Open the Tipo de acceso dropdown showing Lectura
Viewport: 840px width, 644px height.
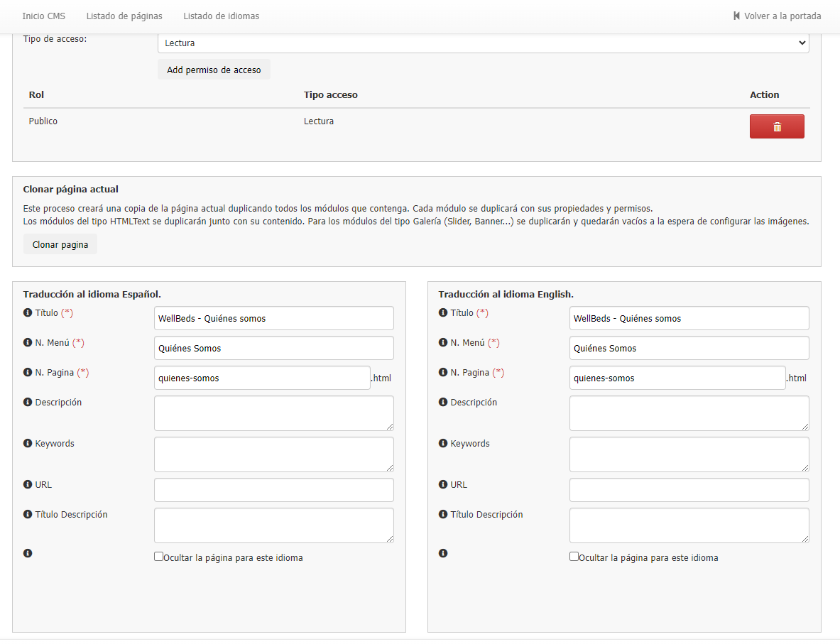484,43
